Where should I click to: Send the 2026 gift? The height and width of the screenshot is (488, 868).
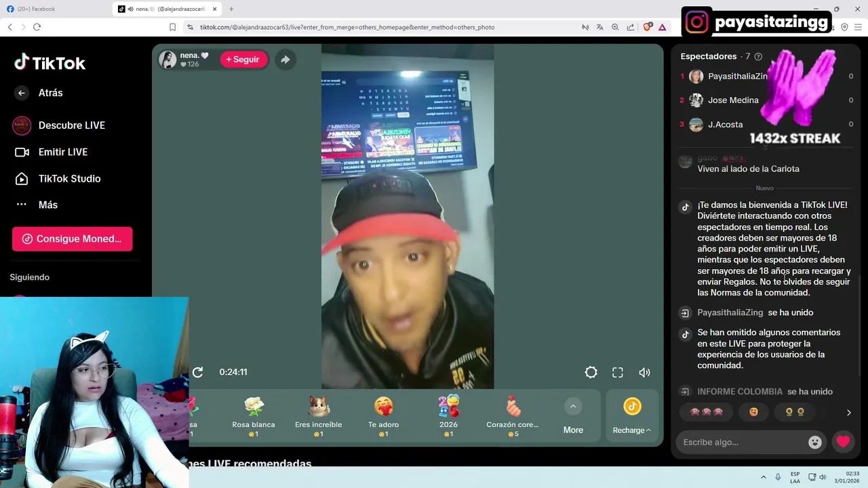point(448,416)
